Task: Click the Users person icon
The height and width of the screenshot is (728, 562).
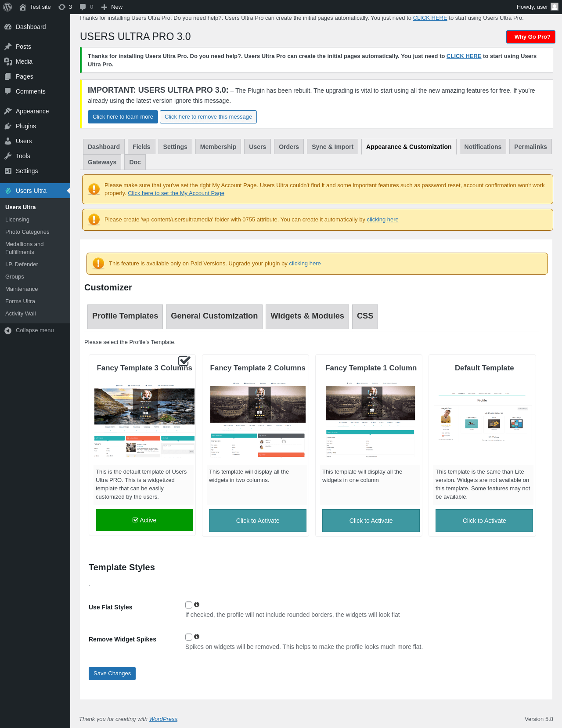Action: tap(8, 141)
